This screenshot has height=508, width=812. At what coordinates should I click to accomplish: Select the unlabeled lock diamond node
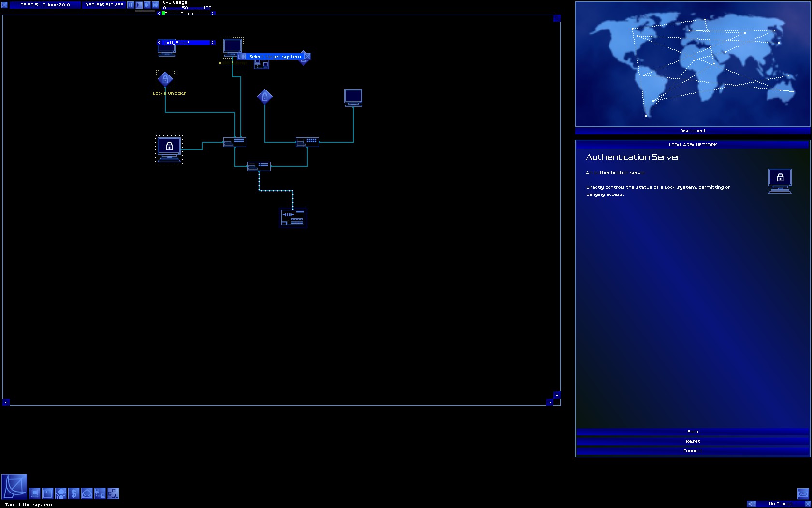[265, 97]
